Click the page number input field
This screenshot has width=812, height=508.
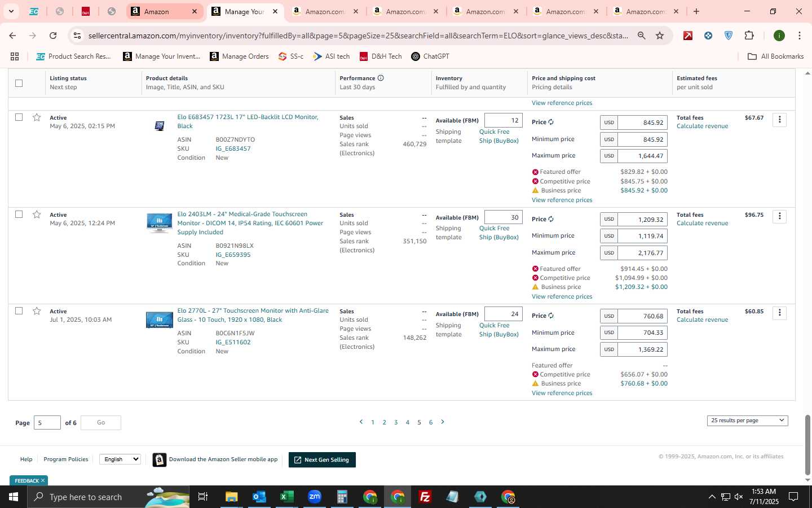pos(47,422)
